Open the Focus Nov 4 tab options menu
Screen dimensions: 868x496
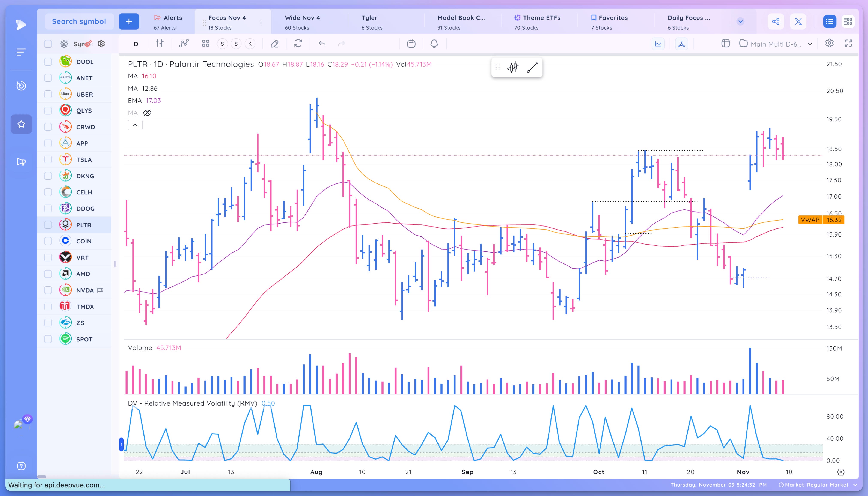coord(261,22)
